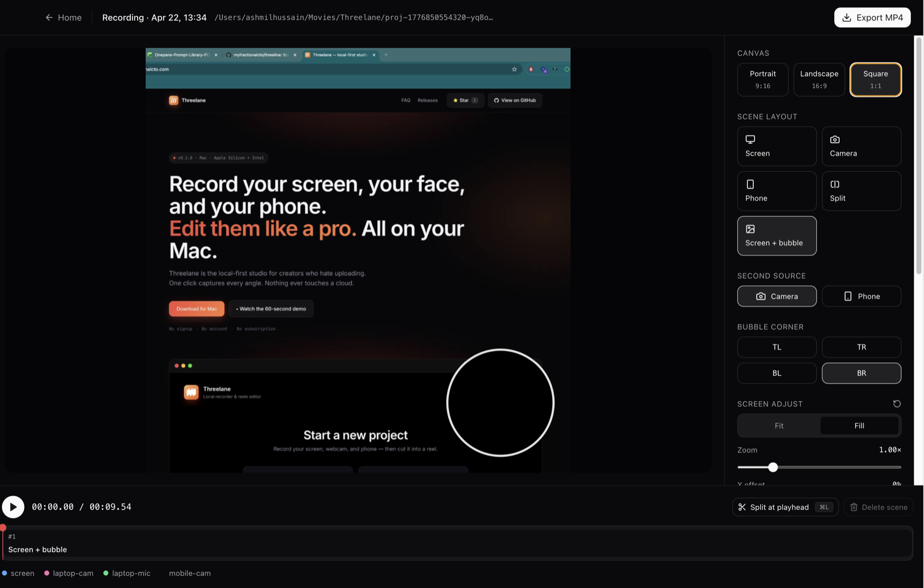
Task: Switch screen adjust to Fit
Action: pyautogui.click(x=779, y=426)
